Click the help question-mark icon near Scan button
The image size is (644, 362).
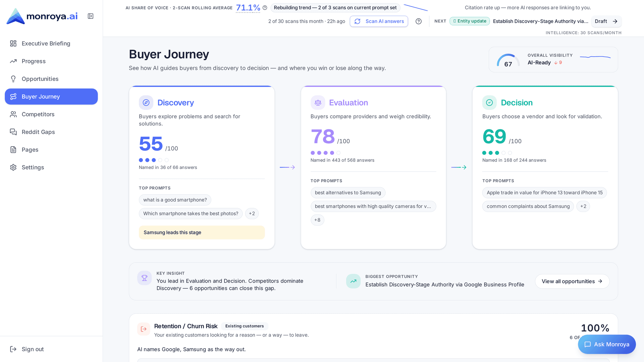[x=419, y=21]
